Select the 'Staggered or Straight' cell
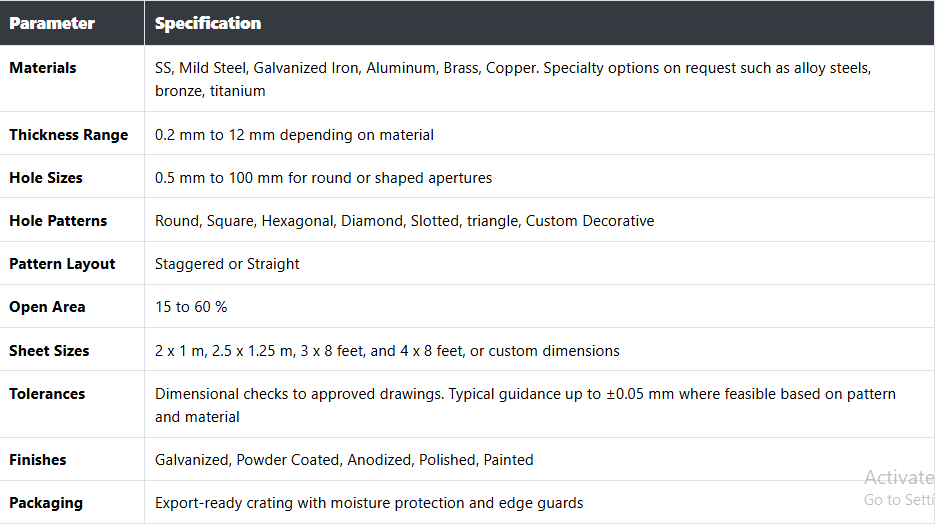The width and height of the screenshot is (935, 525). pos(227,264)
